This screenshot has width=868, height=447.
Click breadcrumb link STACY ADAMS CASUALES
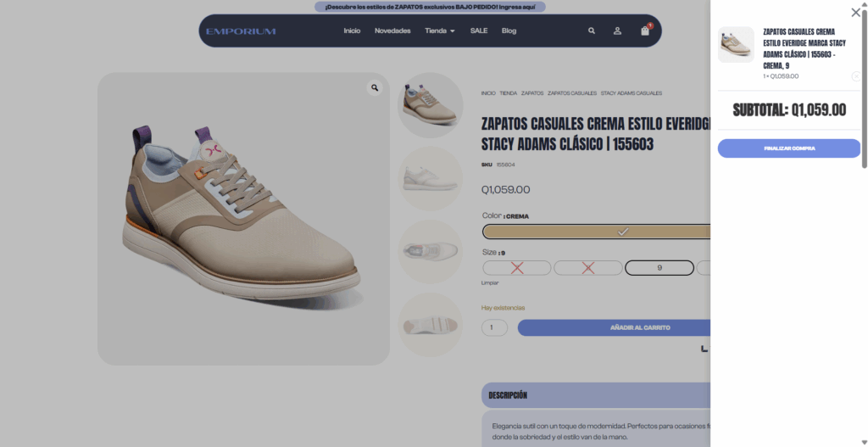coord(631,93)
